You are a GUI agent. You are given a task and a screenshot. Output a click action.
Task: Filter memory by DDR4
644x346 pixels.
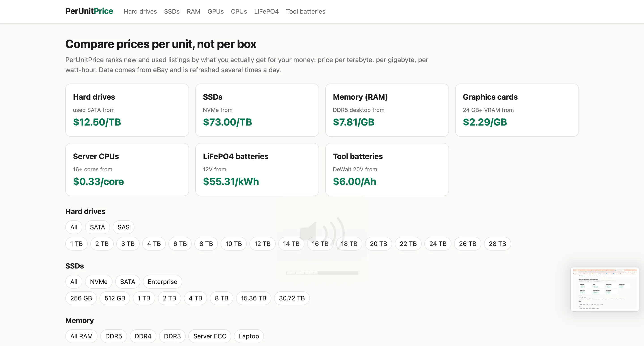click(x=143, y=336)
